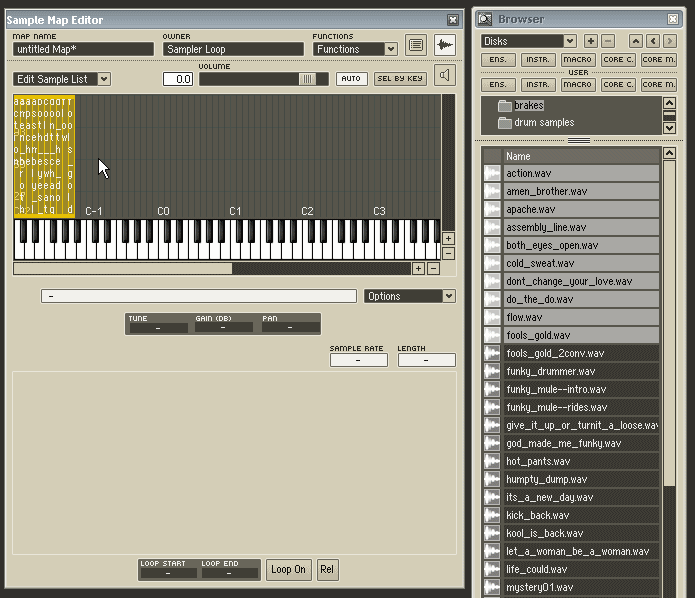
Task: Open the Options dropdown
Action: click(410, 296)
